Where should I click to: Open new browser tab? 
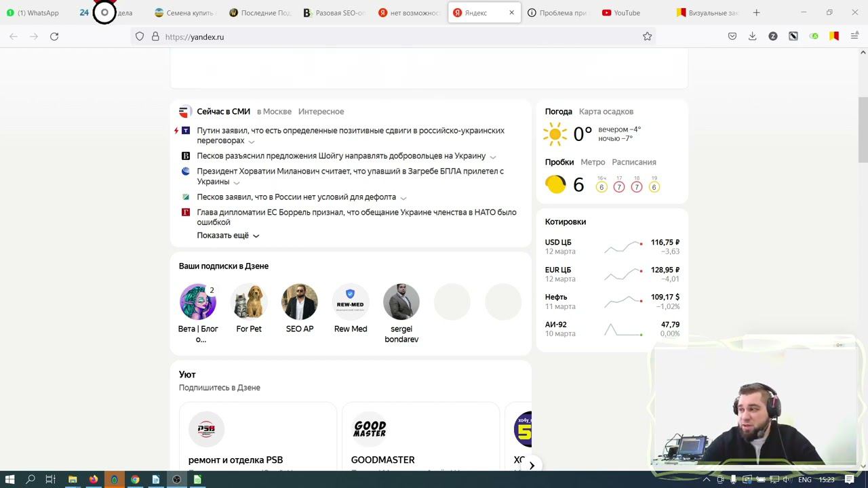[756, 12]
